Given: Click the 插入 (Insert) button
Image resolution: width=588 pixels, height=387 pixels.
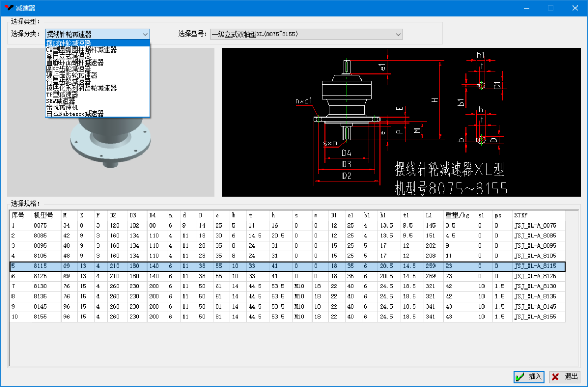Looking at the screenshot, I should pyautogui.click(x=529, y=377).
